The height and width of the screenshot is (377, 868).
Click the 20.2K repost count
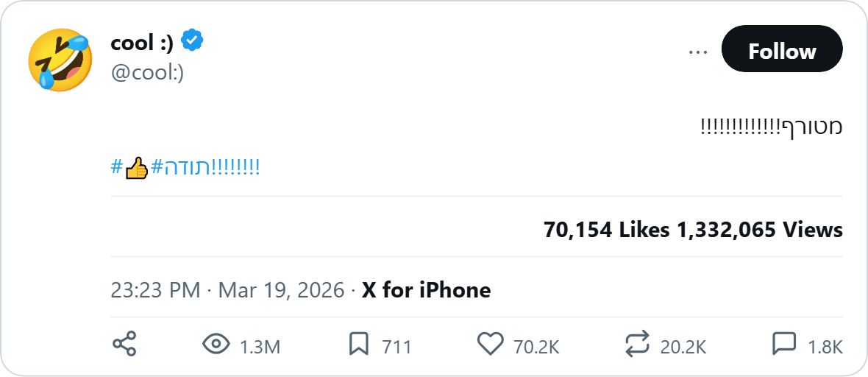click(683, 347)
